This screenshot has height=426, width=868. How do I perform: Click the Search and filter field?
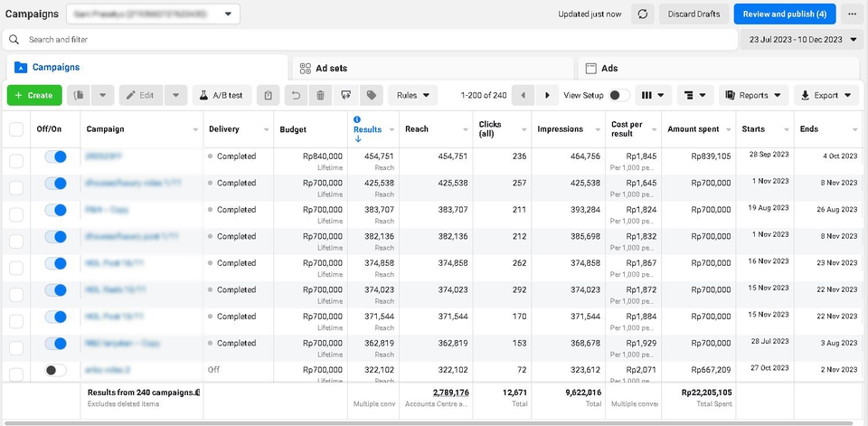click(x=370, y=39)
